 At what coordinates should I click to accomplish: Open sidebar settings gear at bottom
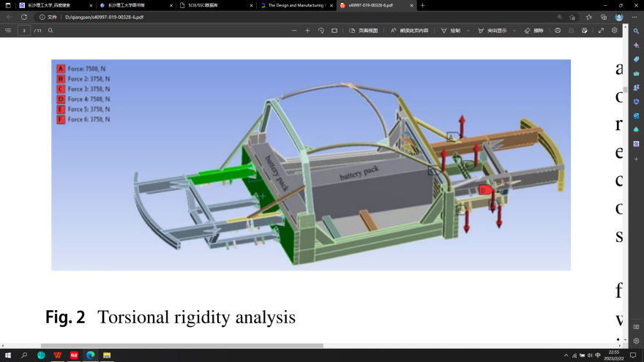[636, 341]
